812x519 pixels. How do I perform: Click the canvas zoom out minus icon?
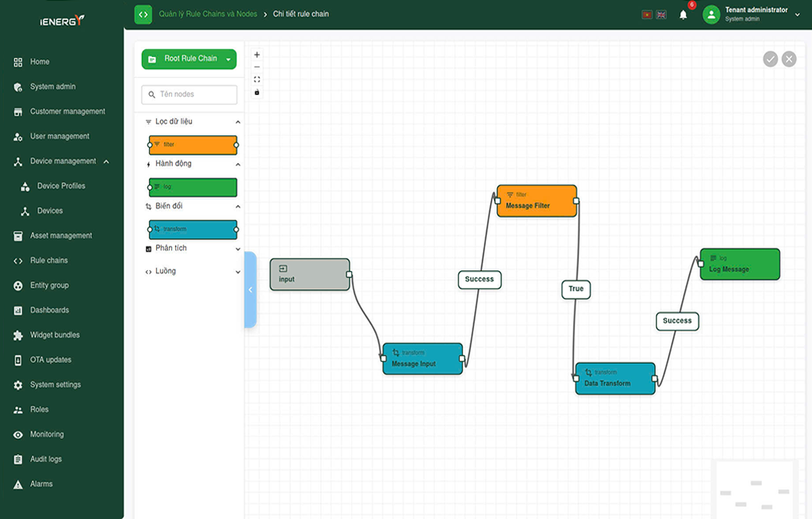click(257, 67)
